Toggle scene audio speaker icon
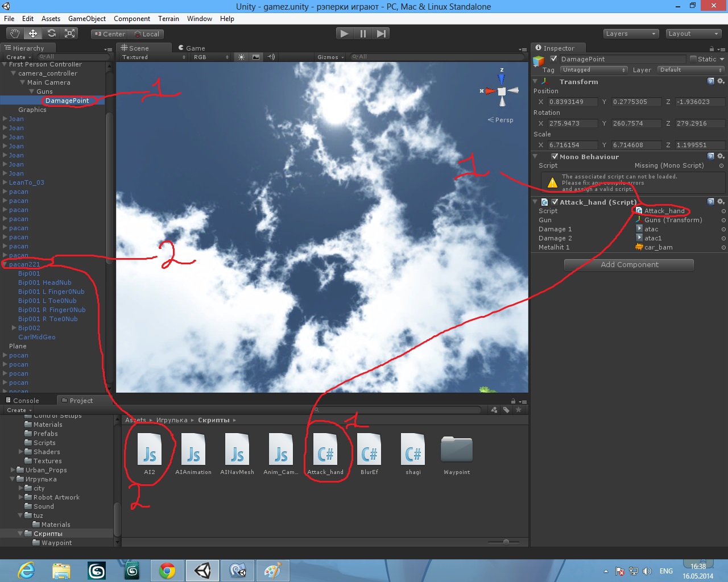 [271, 57]
